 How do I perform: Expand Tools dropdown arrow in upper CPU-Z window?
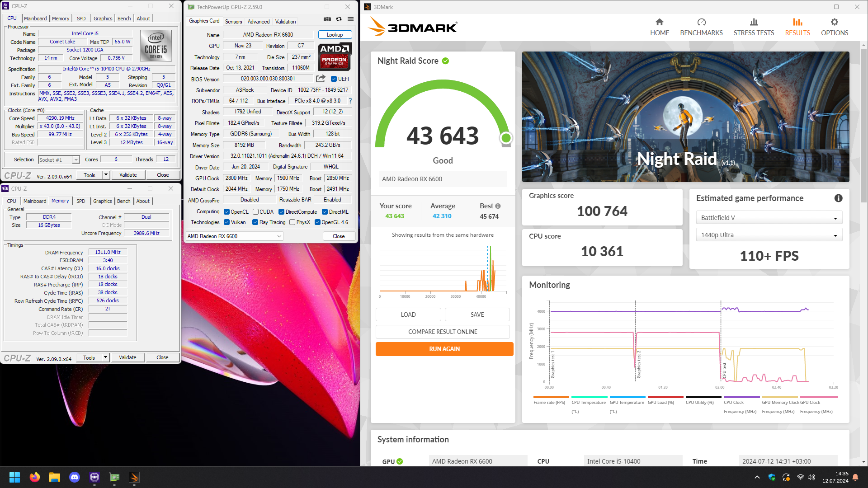coord(106,175)
